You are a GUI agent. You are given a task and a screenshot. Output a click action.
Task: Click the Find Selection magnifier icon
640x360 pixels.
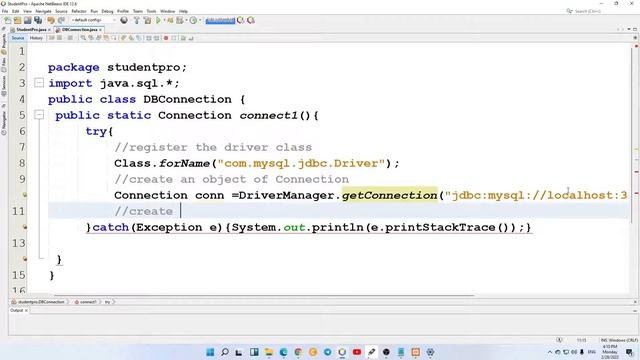[x=83, y=38]
